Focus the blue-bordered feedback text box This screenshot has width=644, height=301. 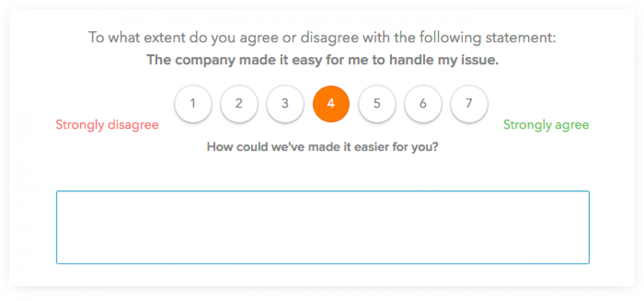[x=323, y=227]
